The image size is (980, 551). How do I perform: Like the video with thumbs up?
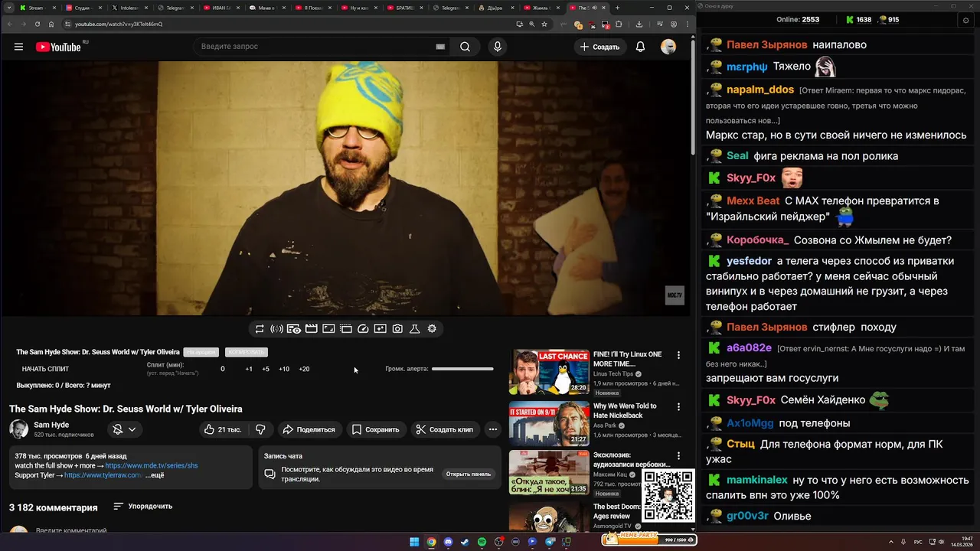pos(223,429)
